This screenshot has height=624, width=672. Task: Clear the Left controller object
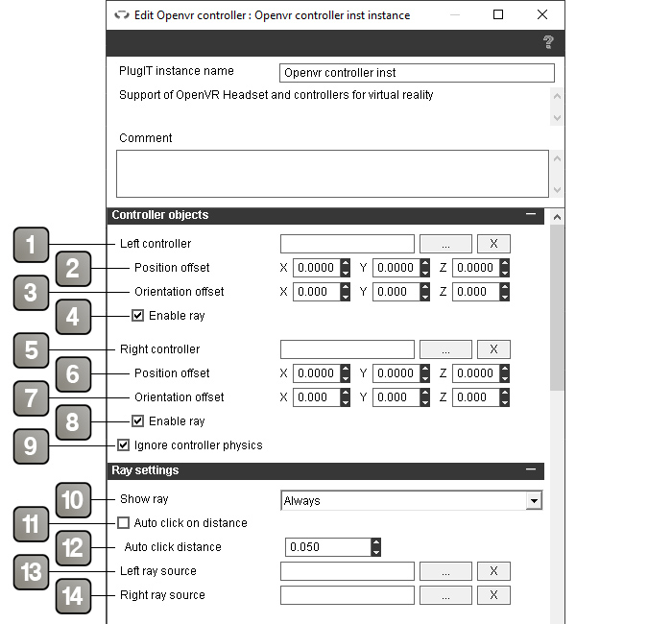(x=493, y=244)
